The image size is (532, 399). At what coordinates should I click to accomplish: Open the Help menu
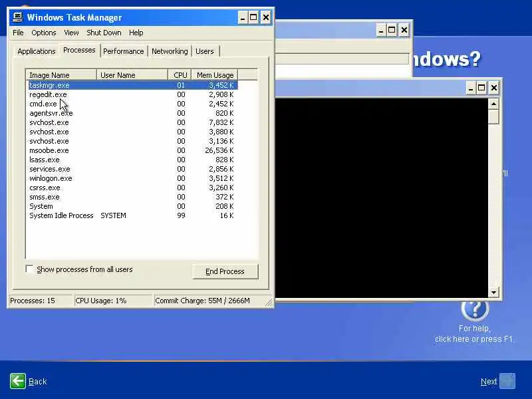pyautogui.click(x=136, y=33)
